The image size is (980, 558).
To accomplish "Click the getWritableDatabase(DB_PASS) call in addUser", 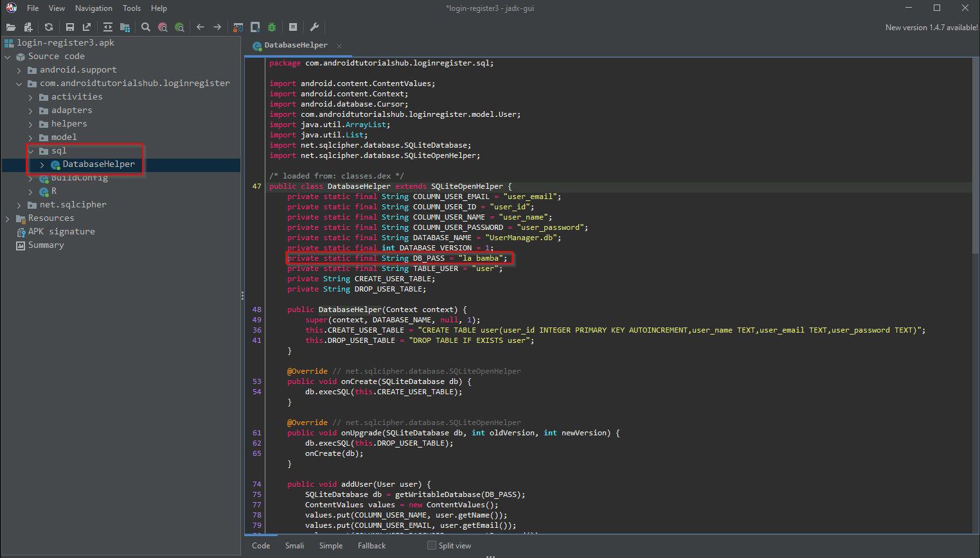I will [x=459, y=495].
